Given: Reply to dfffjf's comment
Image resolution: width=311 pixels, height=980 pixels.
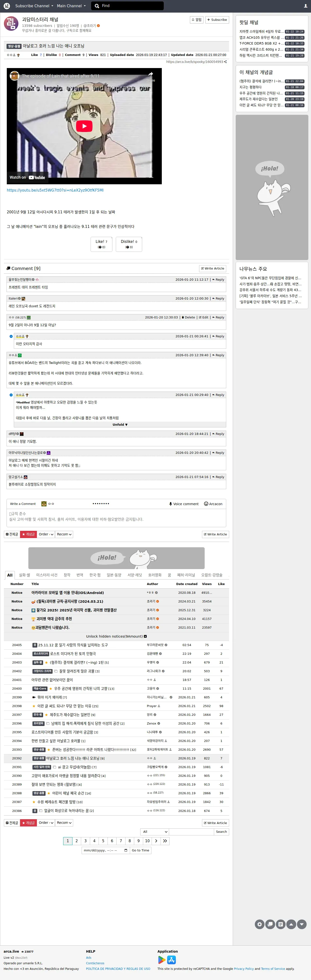Looking at the screenshot, I should point(218,434).
